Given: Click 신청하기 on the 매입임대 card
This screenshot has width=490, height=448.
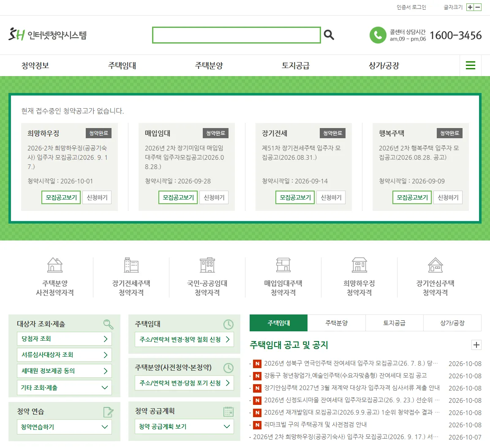Looking at the screenshot, I should tap(214, 197).
